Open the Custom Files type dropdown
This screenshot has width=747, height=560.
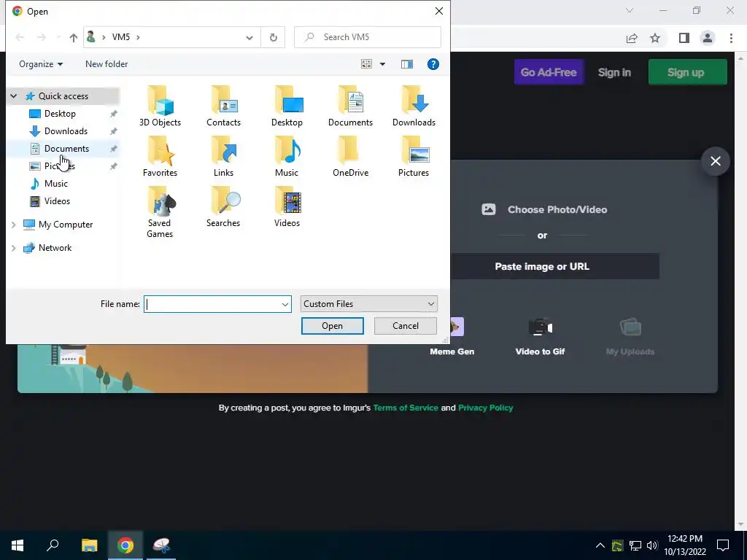click(x=368, y=304)
